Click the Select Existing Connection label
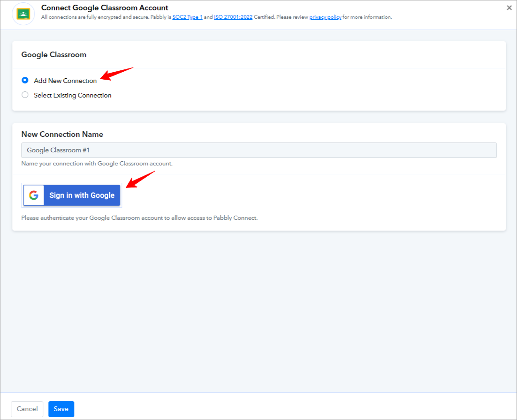Image resolution: width=517 pixels, height=420 pixels. [x=73, y=95]
